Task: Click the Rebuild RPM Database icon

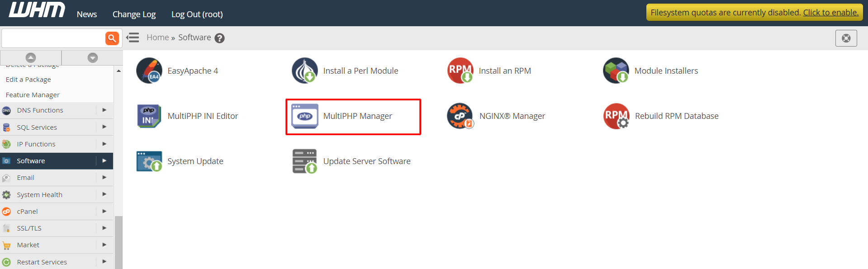Action: (x=616, y=116)
